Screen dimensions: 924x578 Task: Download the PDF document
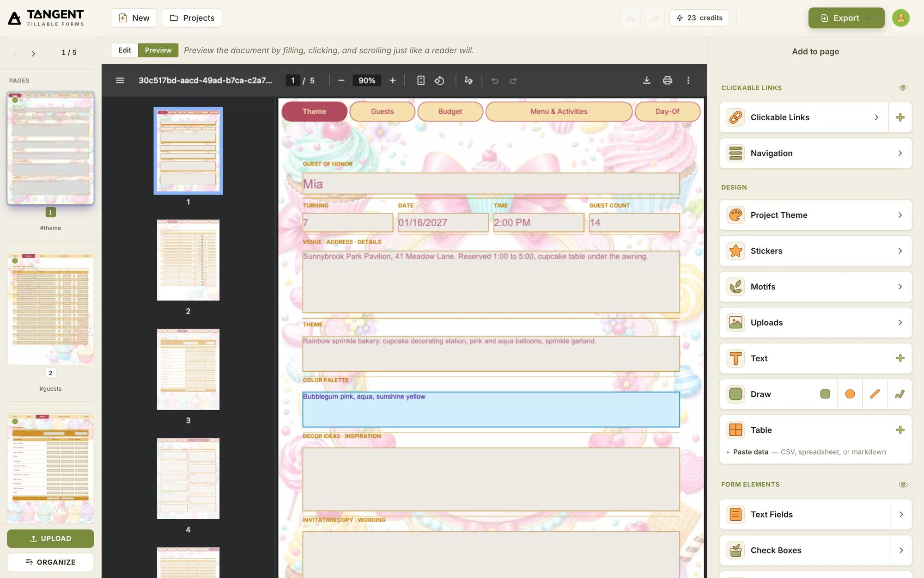(647, 80)
